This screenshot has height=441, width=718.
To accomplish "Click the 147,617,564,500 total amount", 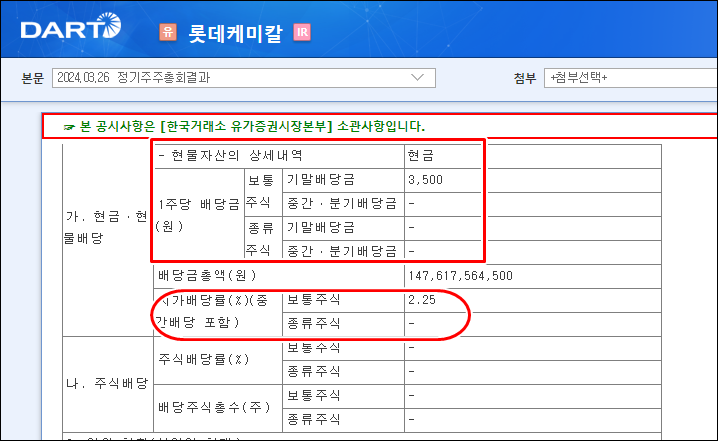I will (x=461, y=276).
